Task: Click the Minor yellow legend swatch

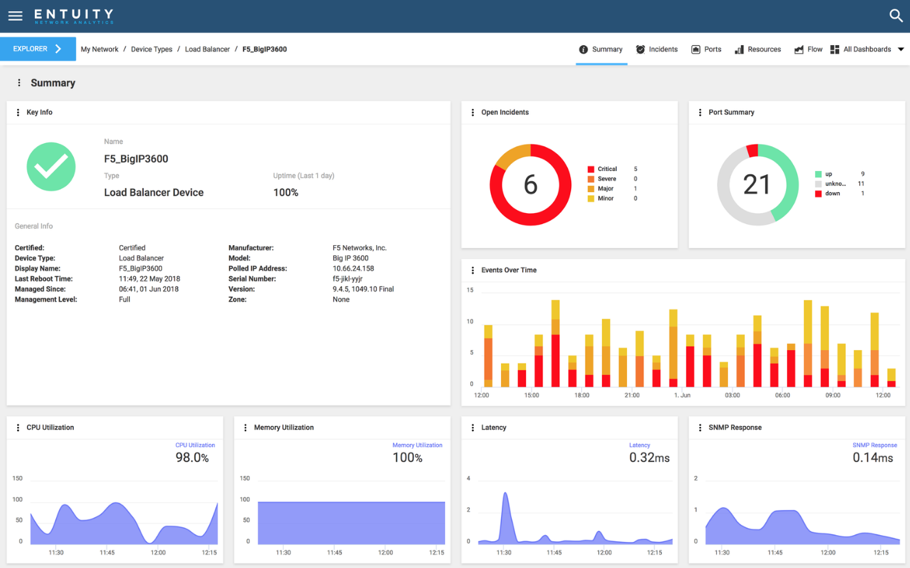Action: [591, 199]
